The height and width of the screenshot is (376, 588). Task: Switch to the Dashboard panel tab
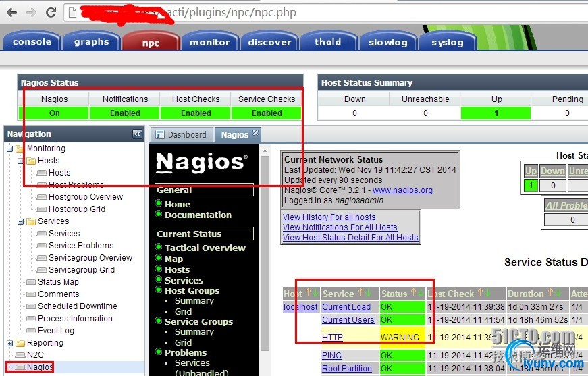click(182, 134)
